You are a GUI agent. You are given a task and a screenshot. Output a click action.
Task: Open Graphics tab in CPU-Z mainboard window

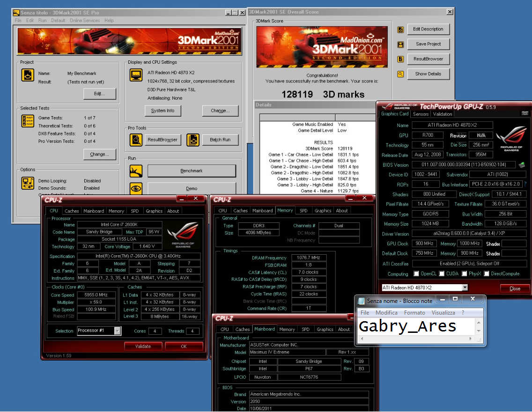click(x=325, y=329)
